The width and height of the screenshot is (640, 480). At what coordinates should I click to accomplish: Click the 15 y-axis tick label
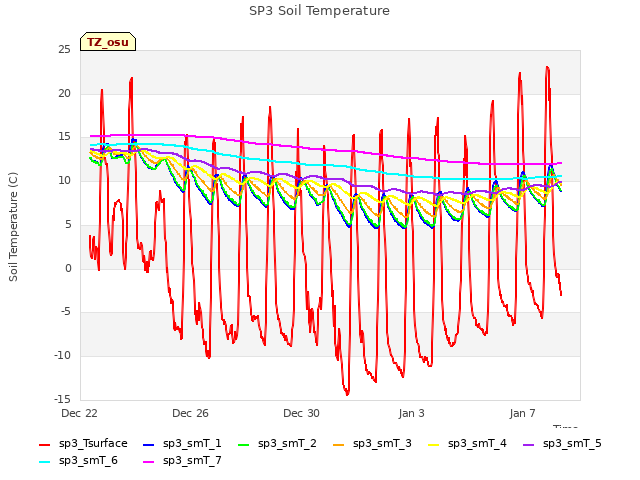tap(64, 137)
